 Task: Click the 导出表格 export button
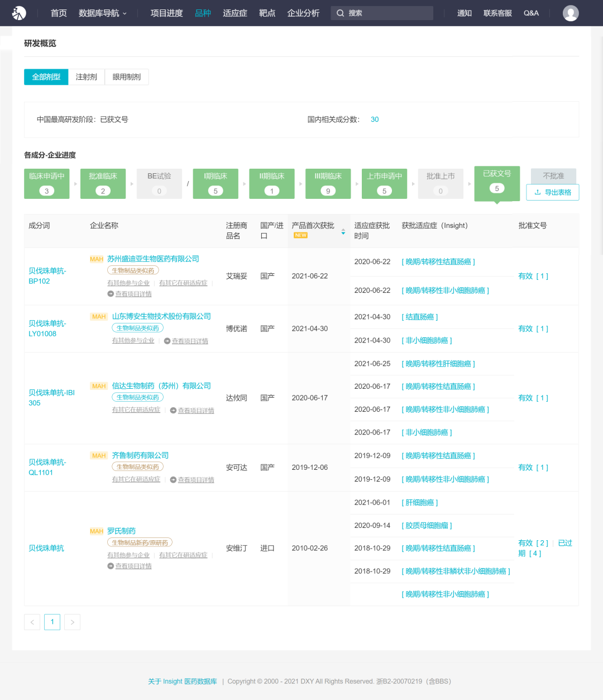pos(553,192)
